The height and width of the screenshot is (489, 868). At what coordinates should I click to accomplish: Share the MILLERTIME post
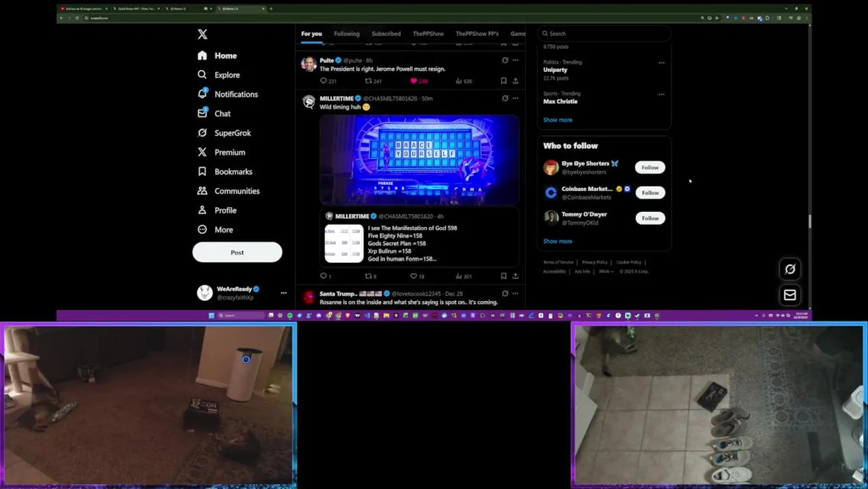tap(516, 276)
